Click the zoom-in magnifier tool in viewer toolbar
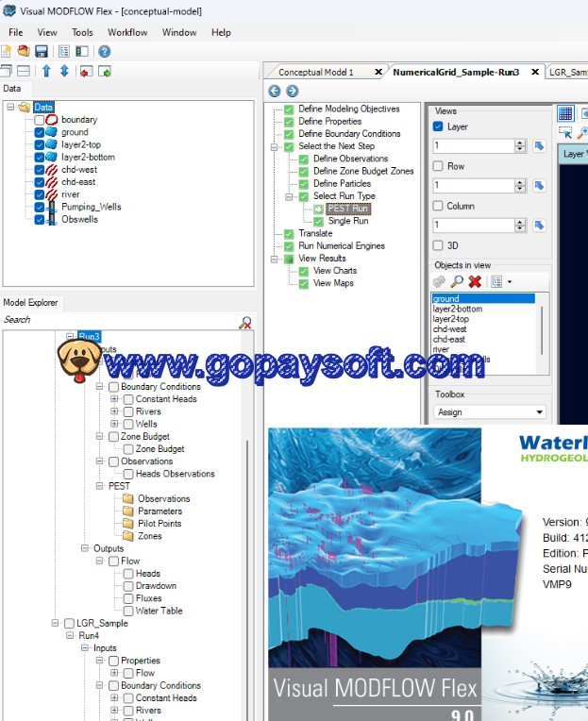 click(x=582, y=133)
